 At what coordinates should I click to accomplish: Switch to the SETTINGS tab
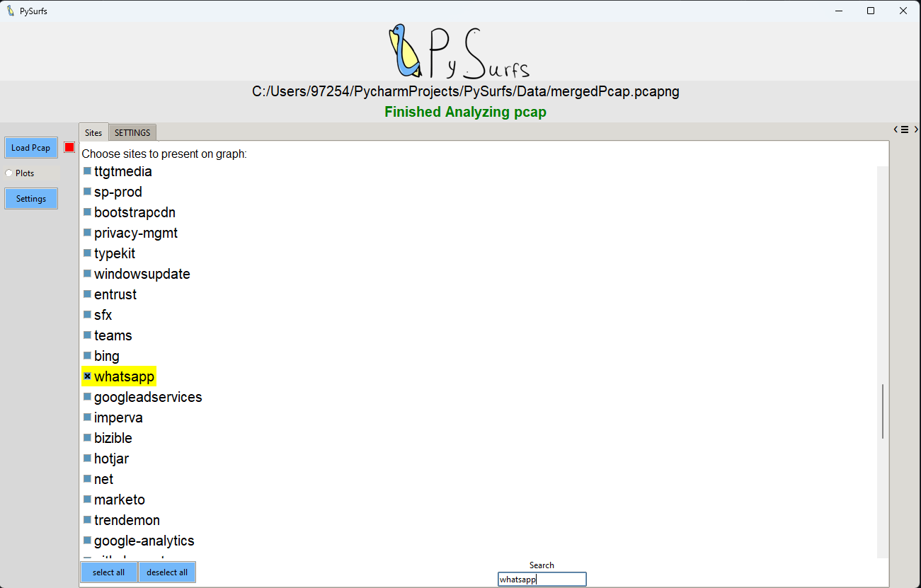(132, 132)
